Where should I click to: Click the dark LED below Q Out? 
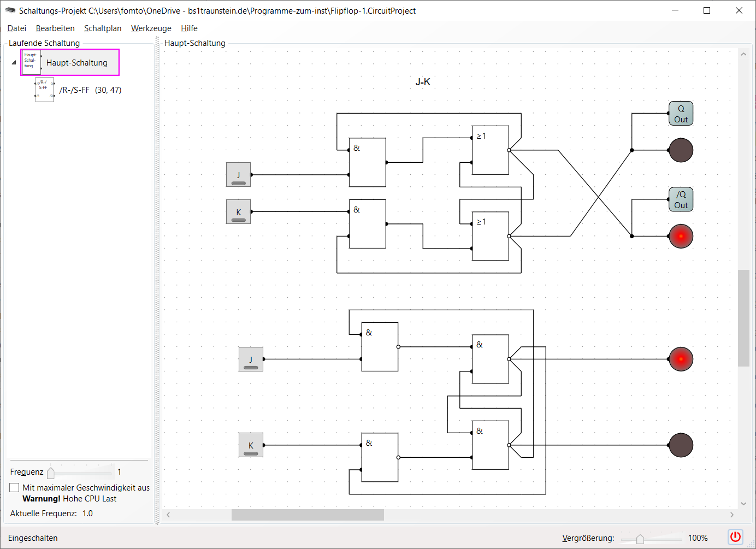pyautogui.click(x=681, y=150)
